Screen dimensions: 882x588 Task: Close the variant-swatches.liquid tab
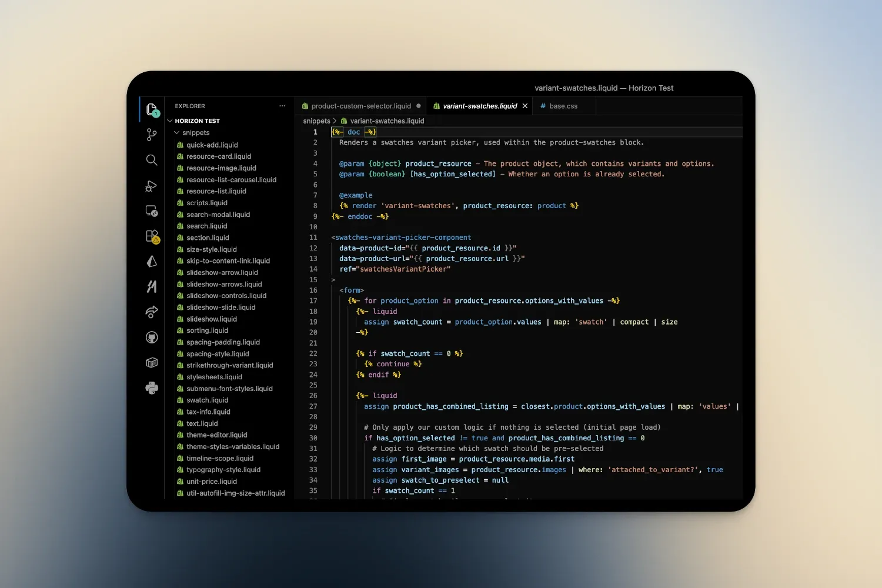524,106
